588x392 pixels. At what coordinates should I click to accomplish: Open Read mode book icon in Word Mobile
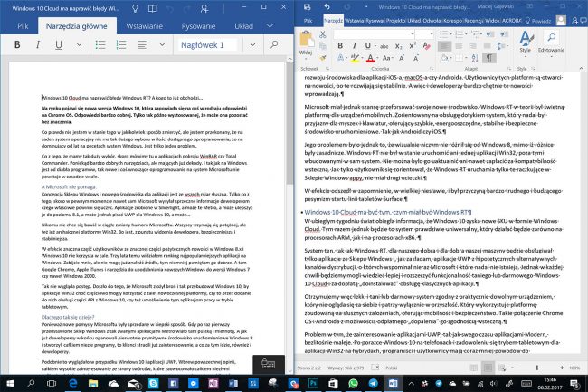[x=152, y=9]
